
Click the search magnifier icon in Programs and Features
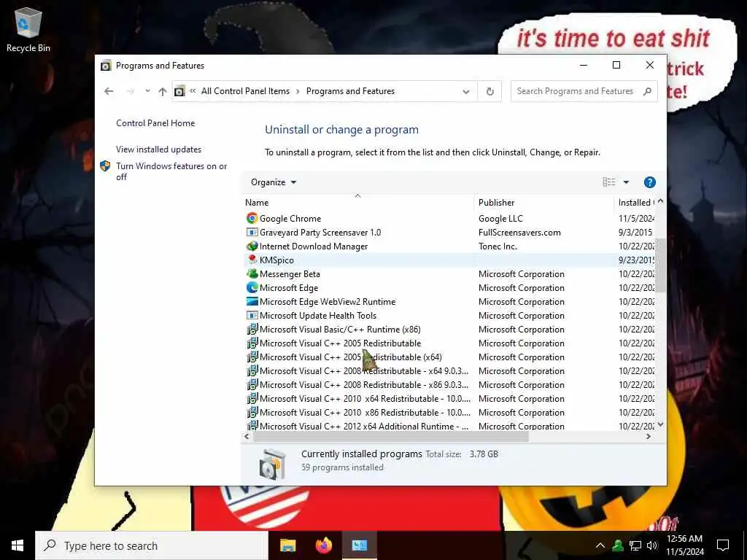coord(647,91)
